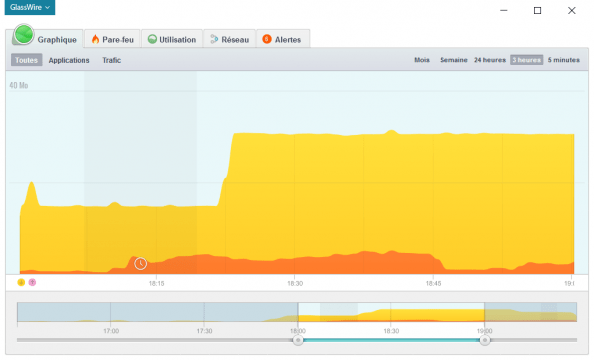Image resolution: width=594 pixels, height=360 pixels.
Task: Select the 3 heures range
Action: [526, 60]
